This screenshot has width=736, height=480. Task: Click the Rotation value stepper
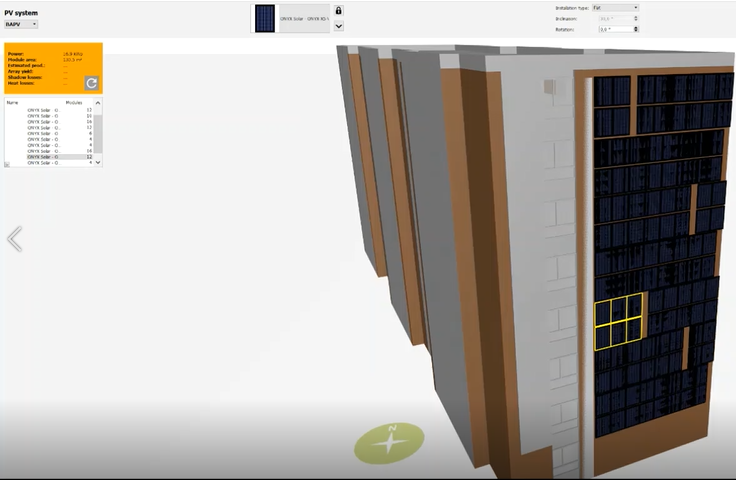[x=635, y=29]
